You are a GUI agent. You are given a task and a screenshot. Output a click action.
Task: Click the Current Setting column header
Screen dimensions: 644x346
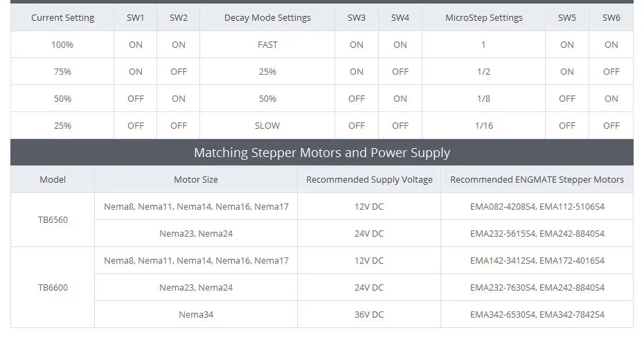tap(62, 18)
